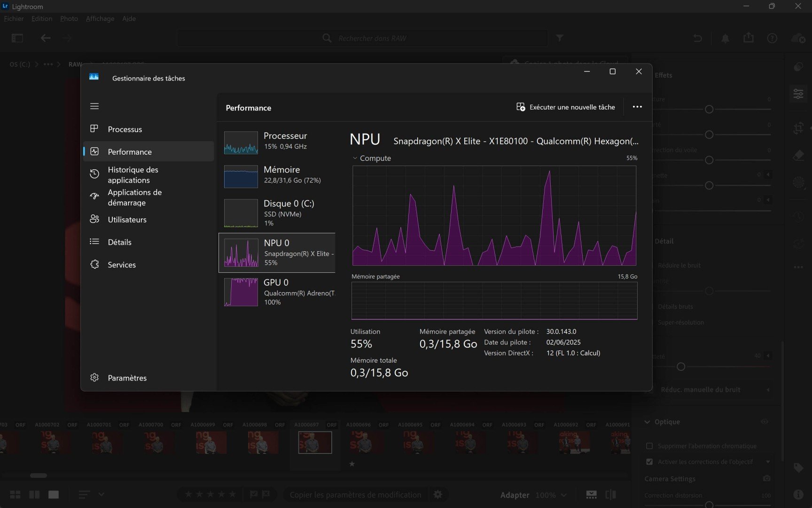Switch to single photo detail view icon
Image resolution: width=812 pixels, height=508 pixels.
point(54,494)
